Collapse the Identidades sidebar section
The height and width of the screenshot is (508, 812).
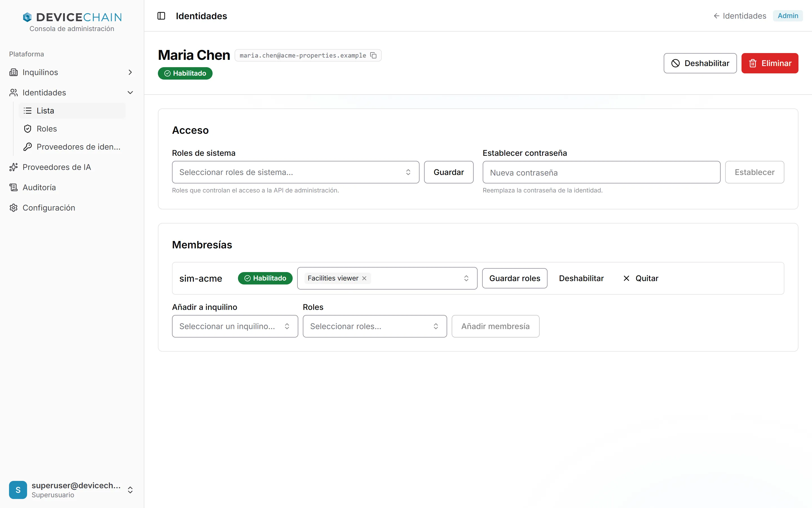click(x=130, y=92)
